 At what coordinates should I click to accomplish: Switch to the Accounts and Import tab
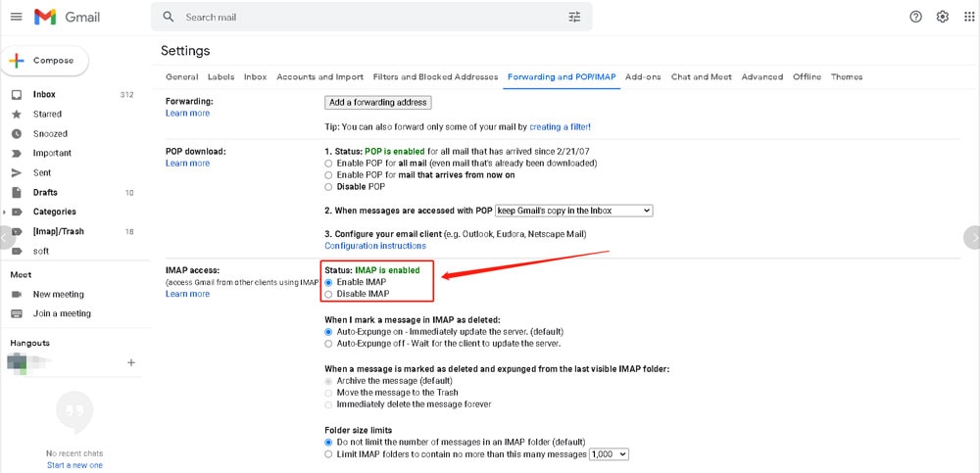320,76
